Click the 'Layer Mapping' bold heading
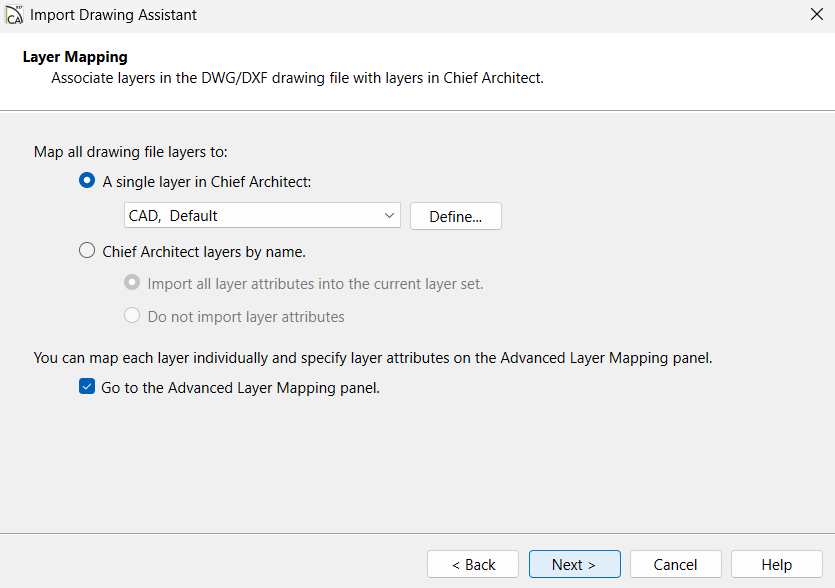The width and height of the screenshot is (835, 588). pos(75,57)
